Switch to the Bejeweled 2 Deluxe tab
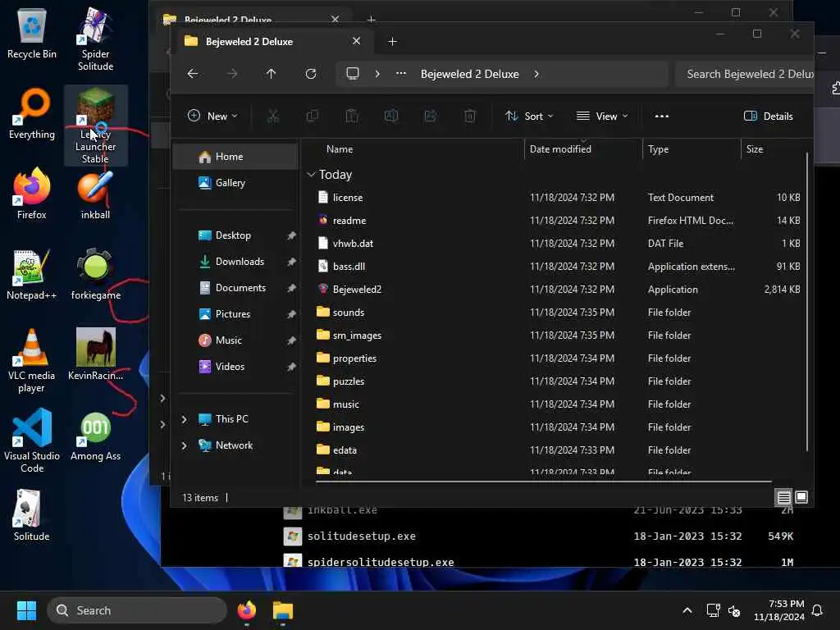 (x=271, y=41)
